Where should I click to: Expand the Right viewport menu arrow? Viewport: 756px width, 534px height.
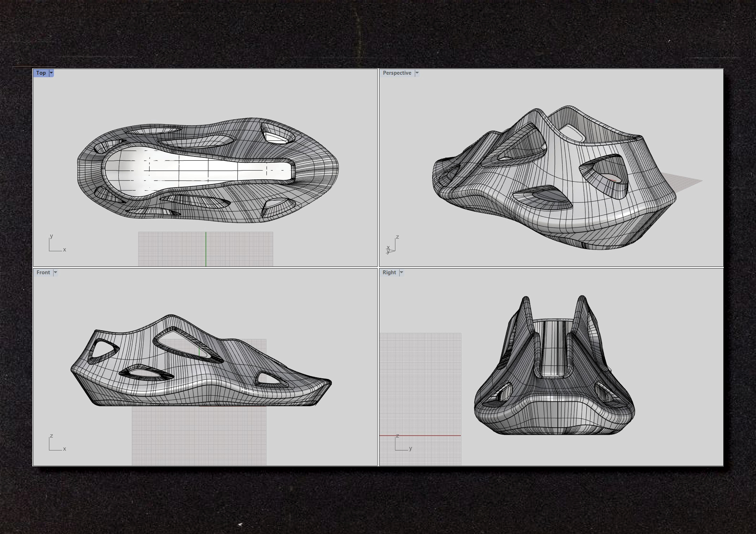click(x=401, y=272)
